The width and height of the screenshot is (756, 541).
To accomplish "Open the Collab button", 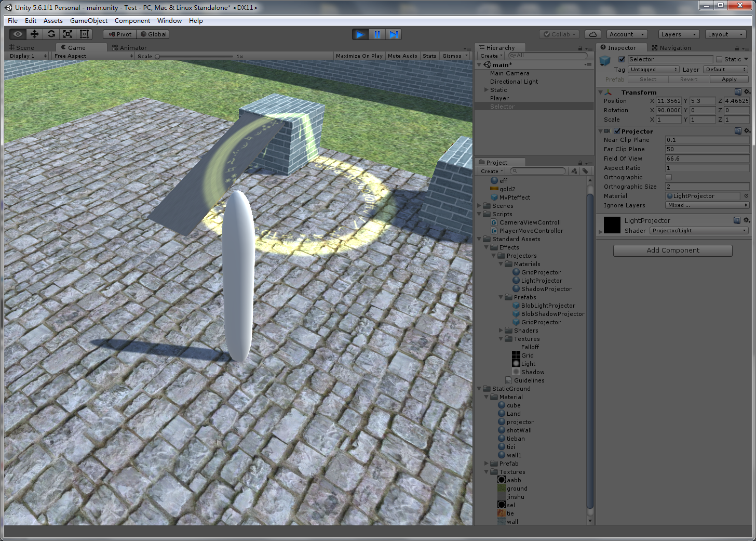I will 560,34.
